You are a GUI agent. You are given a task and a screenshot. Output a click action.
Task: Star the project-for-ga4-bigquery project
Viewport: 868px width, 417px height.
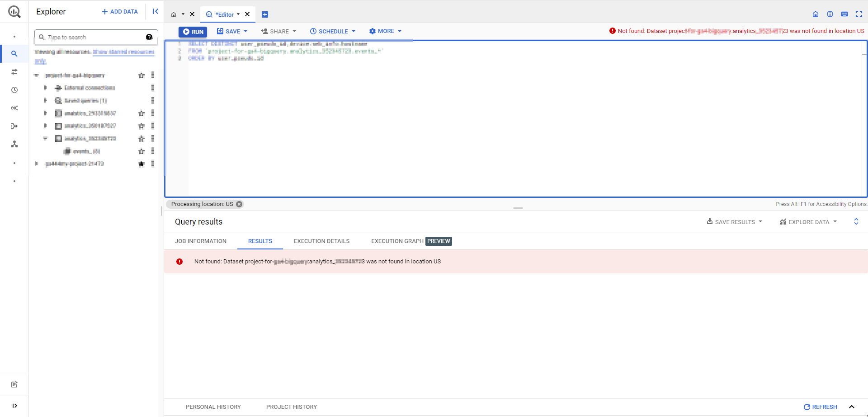tap(142, 75)
